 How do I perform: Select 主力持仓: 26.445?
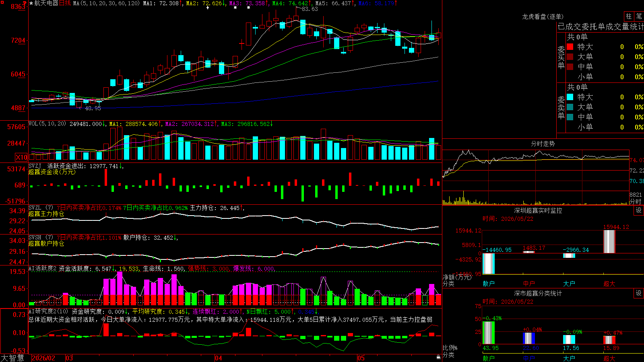[x=215, y=208]
